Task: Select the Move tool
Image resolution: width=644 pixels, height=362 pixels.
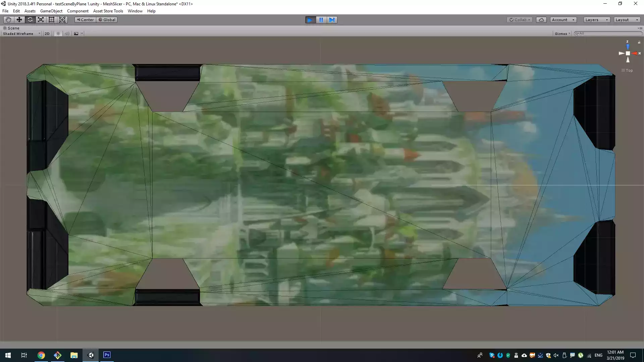Action: tap(19, 20)
